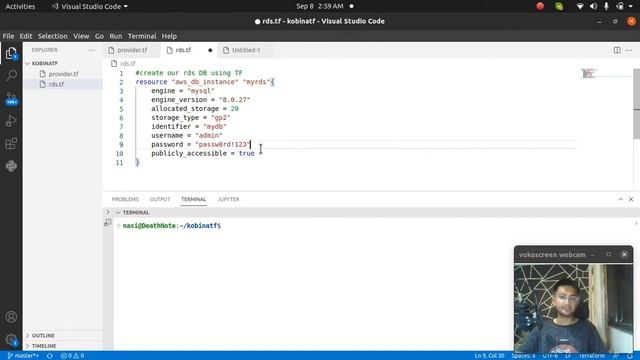Open the Explorer view in activity bar
The height and width of the screenshot is (360, 640).
pyautogui.click(x=11, y=53)
